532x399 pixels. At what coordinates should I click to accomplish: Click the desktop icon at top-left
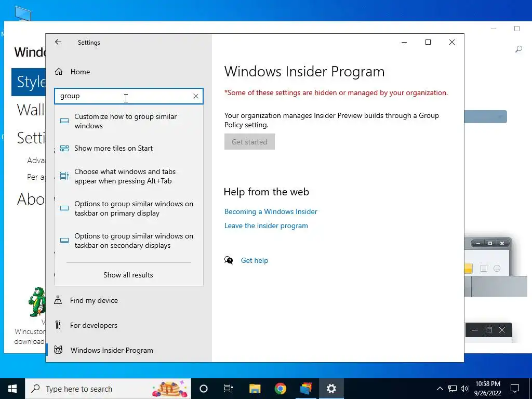pos(23,14)
